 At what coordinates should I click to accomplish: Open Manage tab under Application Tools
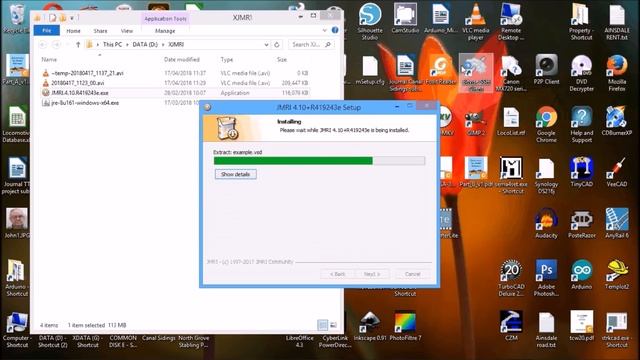(x=165, y=31)
